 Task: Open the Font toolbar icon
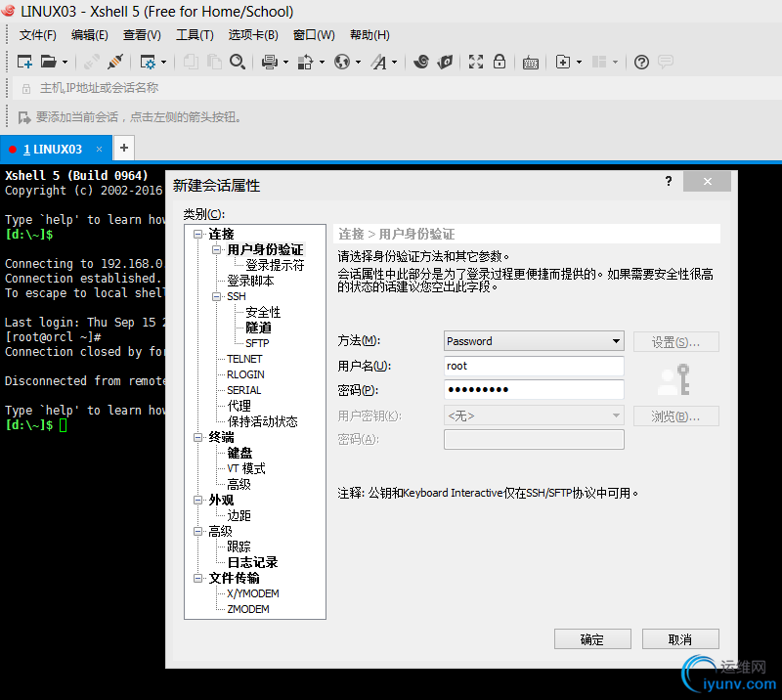[378, 62]
